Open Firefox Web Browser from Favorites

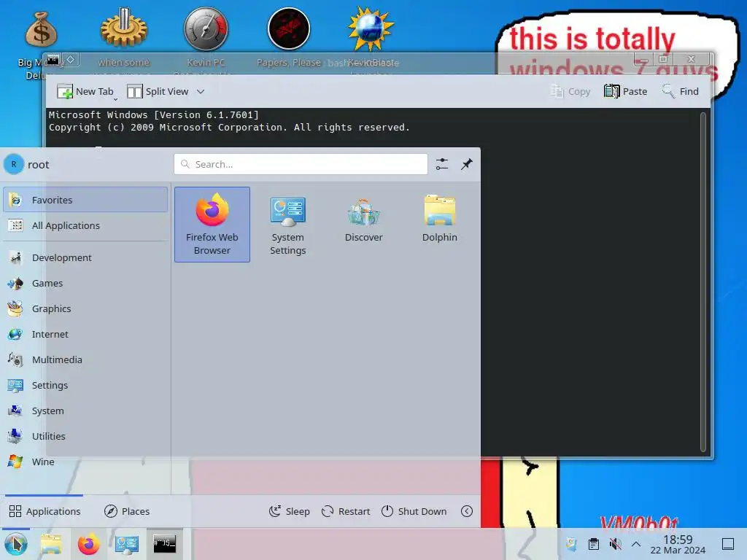click(x=212, y=225)
